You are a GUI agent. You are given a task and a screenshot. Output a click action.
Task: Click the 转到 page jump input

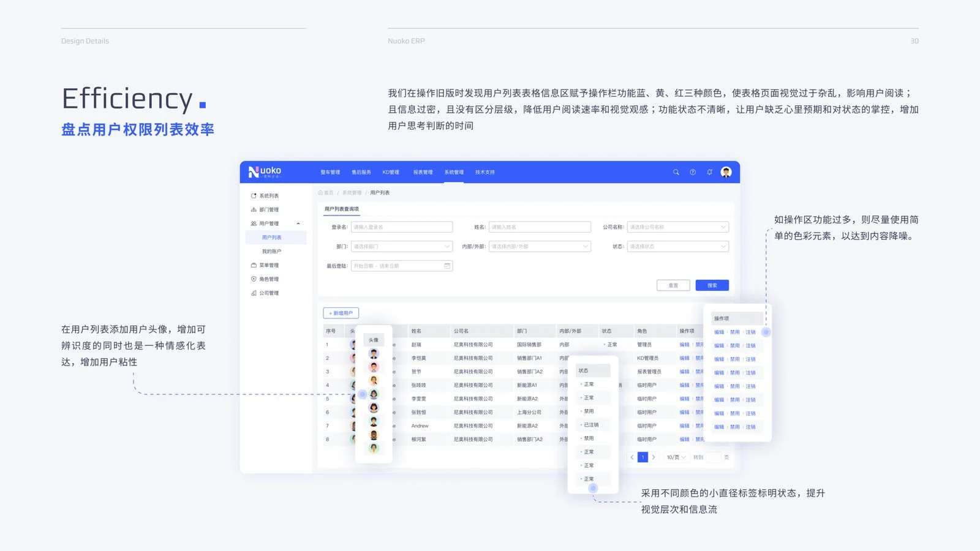coord(714,457)
